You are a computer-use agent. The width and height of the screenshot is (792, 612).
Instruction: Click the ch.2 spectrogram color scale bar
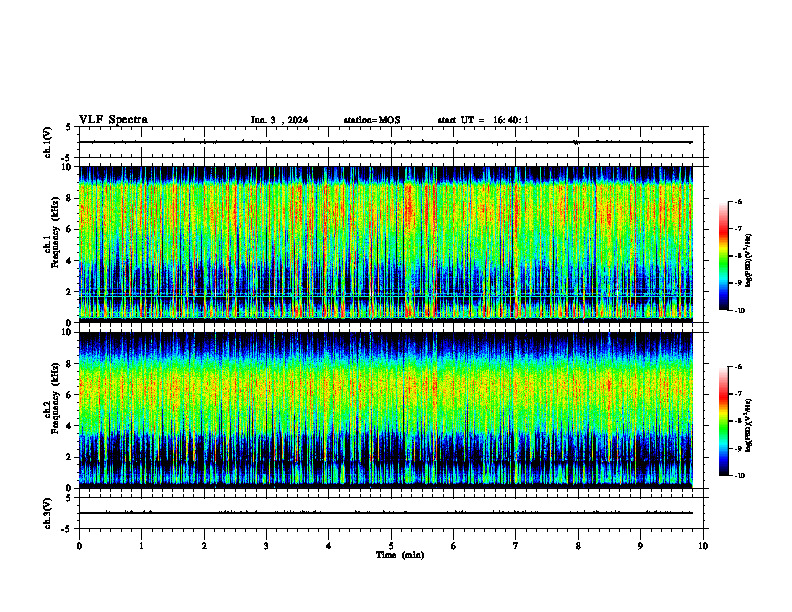click(x=723, y=421)
